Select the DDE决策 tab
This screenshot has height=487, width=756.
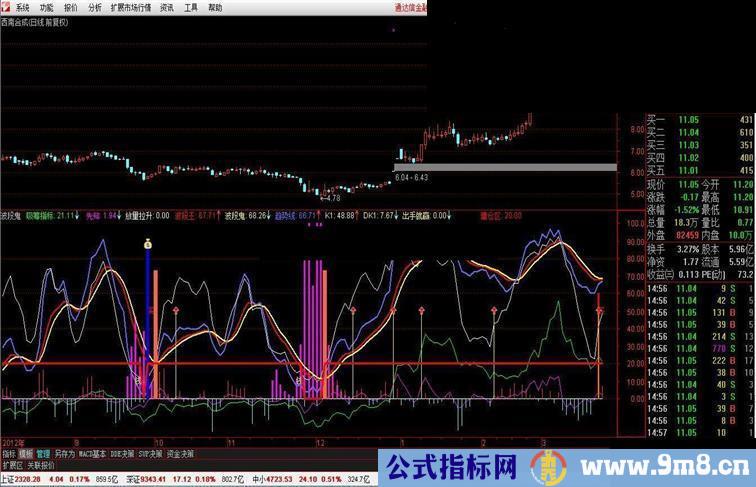pos(123,453)
